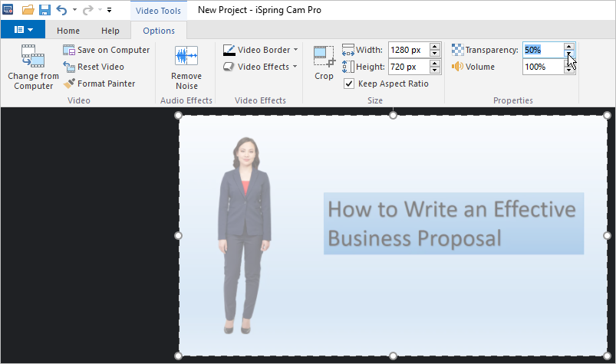Increase Transparency with up arrow
Viewport: 616px width, 364px height.
tap(569, 46)
